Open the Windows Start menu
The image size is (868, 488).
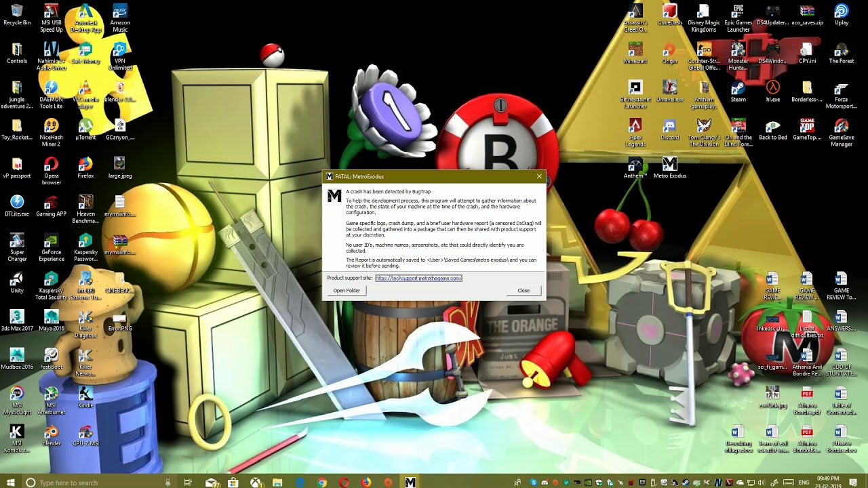[x=11, y=482]
